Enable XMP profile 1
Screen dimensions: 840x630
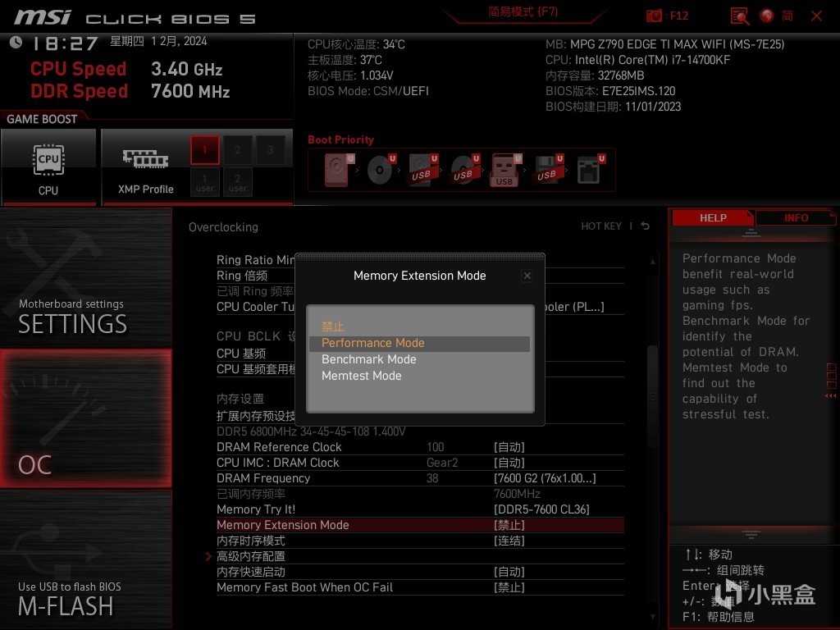pyautogui.click(x=204, y=150)
